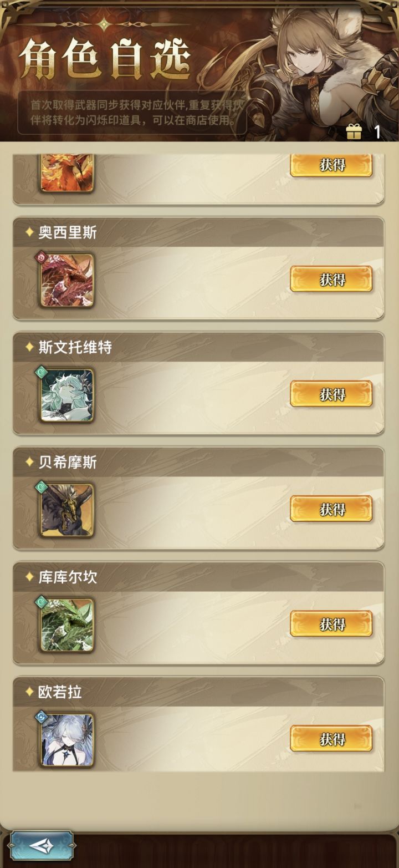Select 贝希摩斯 dark beast portrait
Image resolution: width=399 pixels, height=868 pixels.
point(66,510)
